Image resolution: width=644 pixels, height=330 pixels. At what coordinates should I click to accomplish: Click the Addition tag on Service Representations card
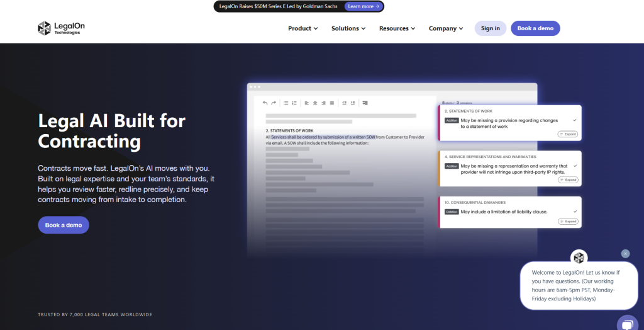point(452,166)
